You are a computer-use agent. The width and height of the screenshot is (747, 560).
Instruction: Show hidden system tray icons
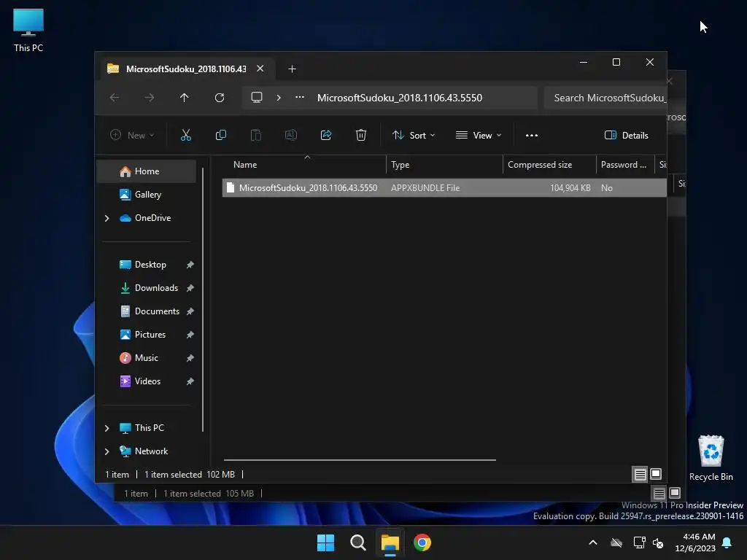tap(593, 542)
